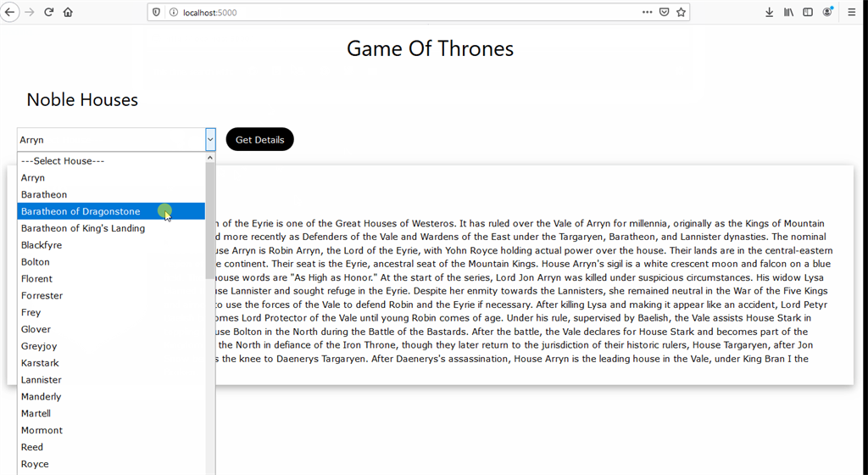Open page actions three-dot menu
This screenshot has width=868, height=475.
647,12
